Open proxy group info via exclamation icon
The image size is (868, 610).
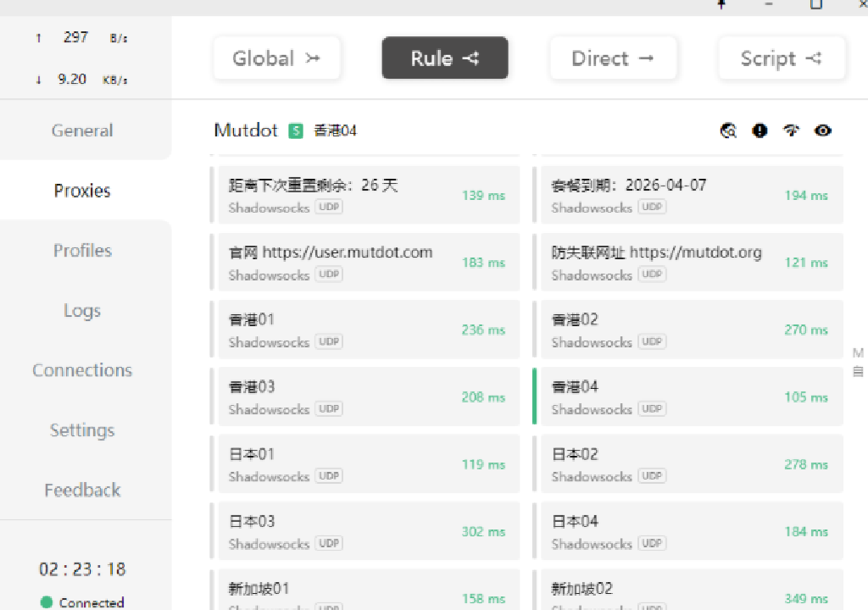tap(759, 130)
